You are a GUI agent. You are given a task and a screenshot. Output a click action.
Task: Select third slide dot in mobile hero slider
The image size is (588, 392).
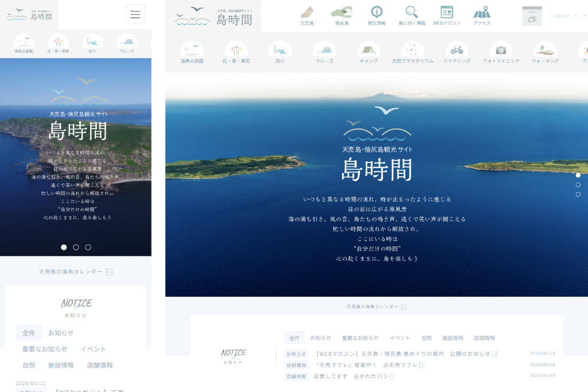(x=88, y=247)
